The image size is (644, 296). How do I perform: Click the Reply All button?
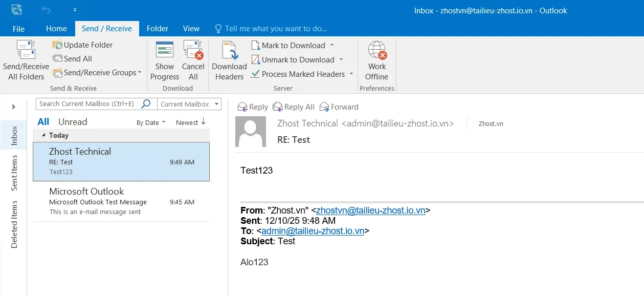point(293,107)
